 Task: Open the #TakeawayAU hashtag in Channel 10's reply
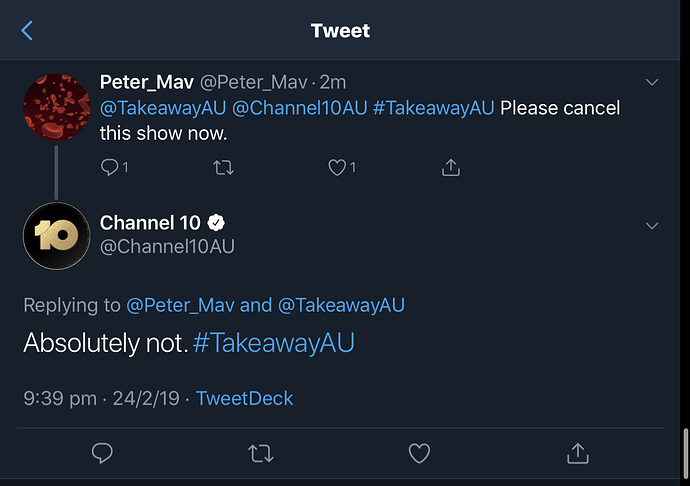point(273,344)
